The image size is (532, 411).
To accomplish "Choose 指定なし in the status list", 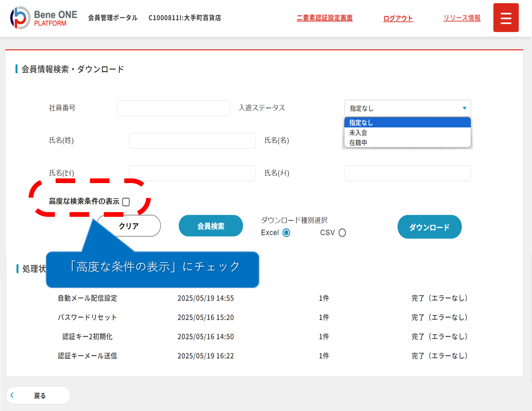I will coord(407,122).
